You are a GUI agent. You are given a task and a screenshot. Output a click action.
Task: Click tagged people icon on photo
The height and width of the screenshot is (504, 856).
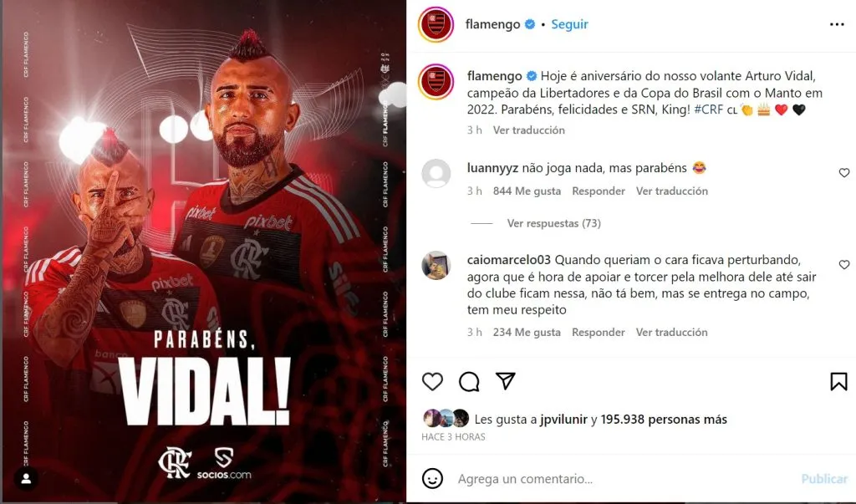26,479
